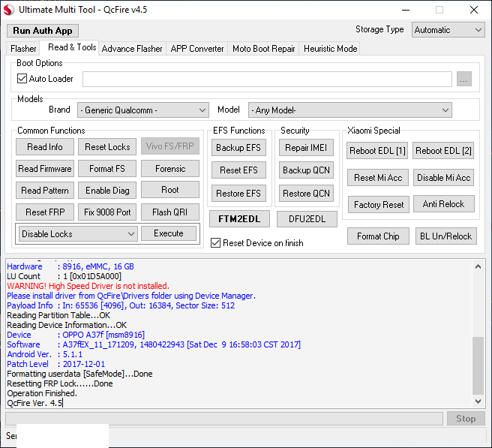Click the Disable Mi Acc button
The height and width of the screenshot is (448, 492).
[444, 178]
